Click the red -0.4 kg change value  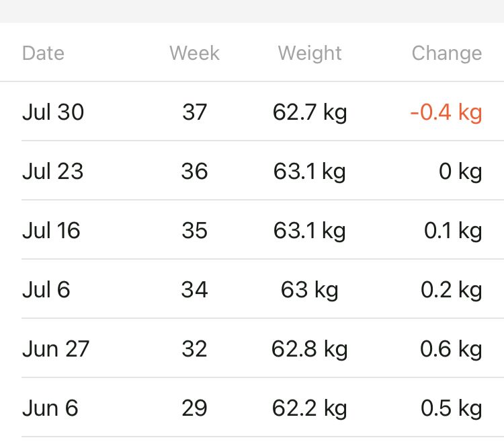(x=446, y=112)
